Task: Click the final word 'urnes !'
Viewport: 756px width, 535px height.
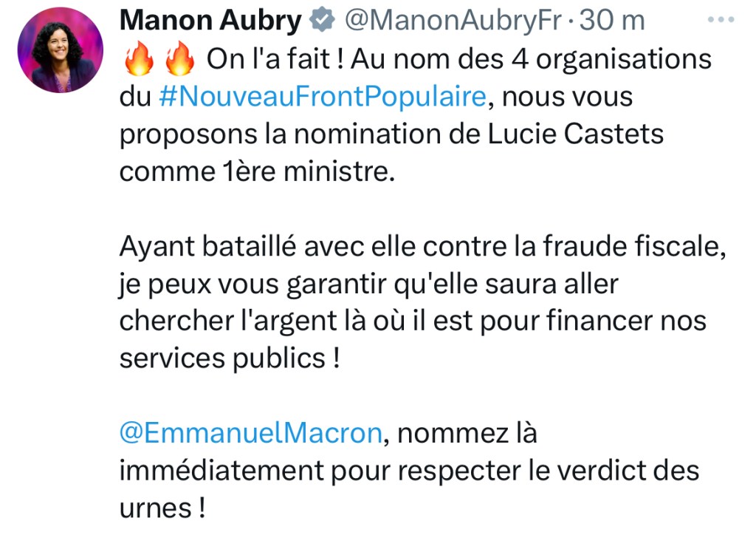Action: click(x=161, y=508)
